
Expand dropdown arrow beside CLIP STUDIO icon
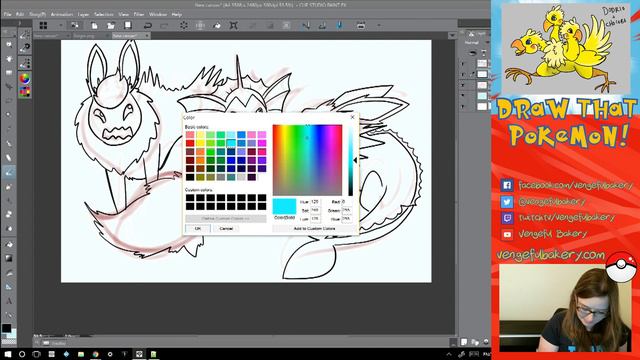coord(60,25)
